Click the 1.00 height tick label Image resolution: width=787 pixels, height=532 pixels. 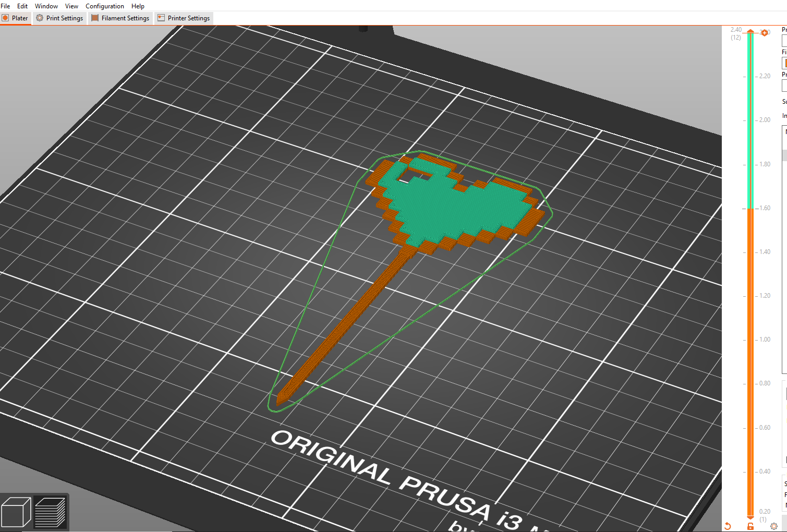(x=765, y=340)
